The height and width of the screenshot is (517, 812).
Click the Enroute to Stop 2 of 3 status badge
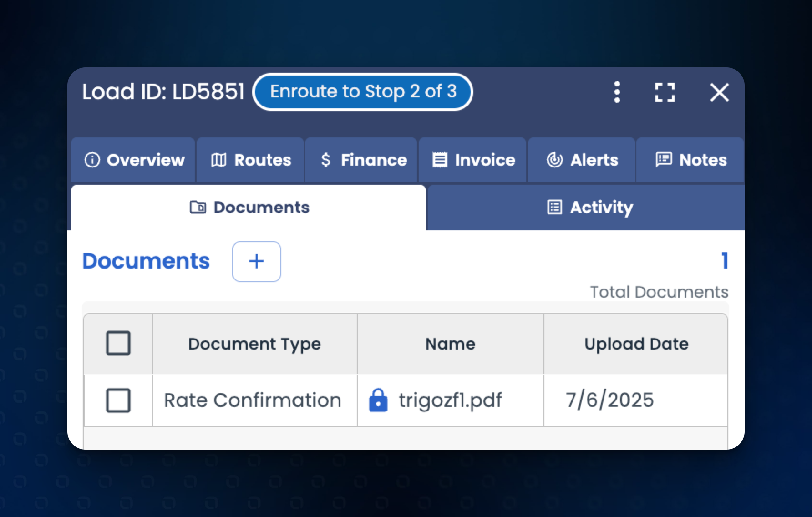point(363,92)
